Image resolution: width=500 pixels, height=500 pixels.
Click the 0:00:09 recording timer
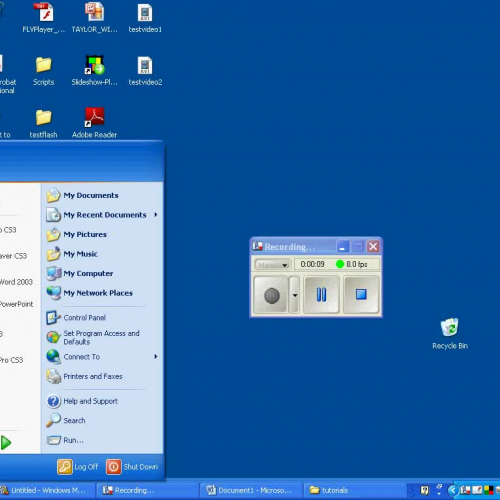pyautogui.click(x=312, y=264)
